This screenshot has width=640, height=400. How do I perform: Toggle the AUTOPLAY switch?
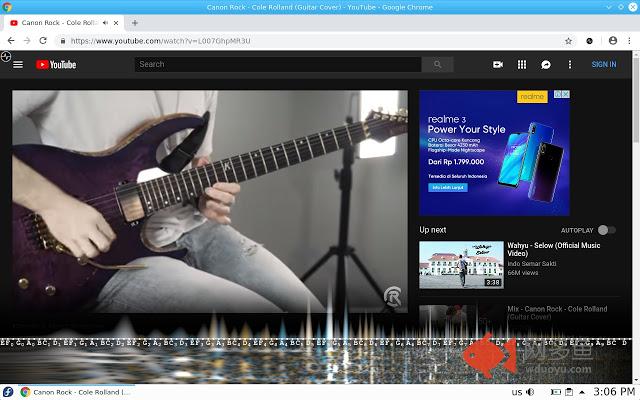pyautogui.click(x=607, y=230)
